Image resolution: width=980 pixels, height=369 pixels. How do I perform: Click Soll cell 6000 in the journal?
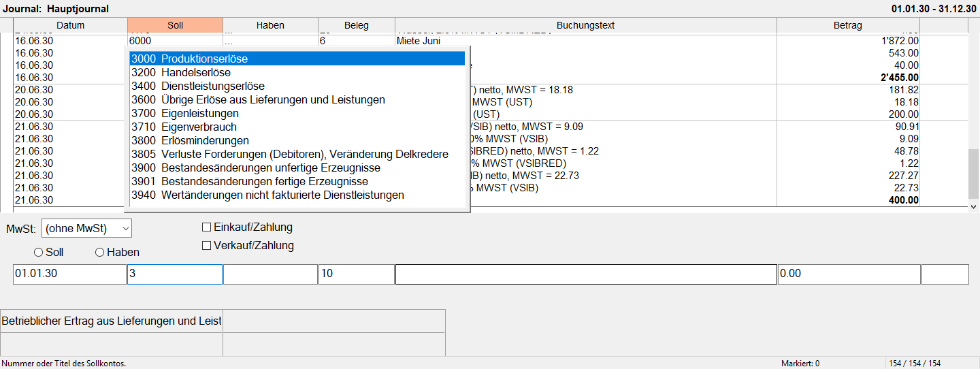(140, 41)
